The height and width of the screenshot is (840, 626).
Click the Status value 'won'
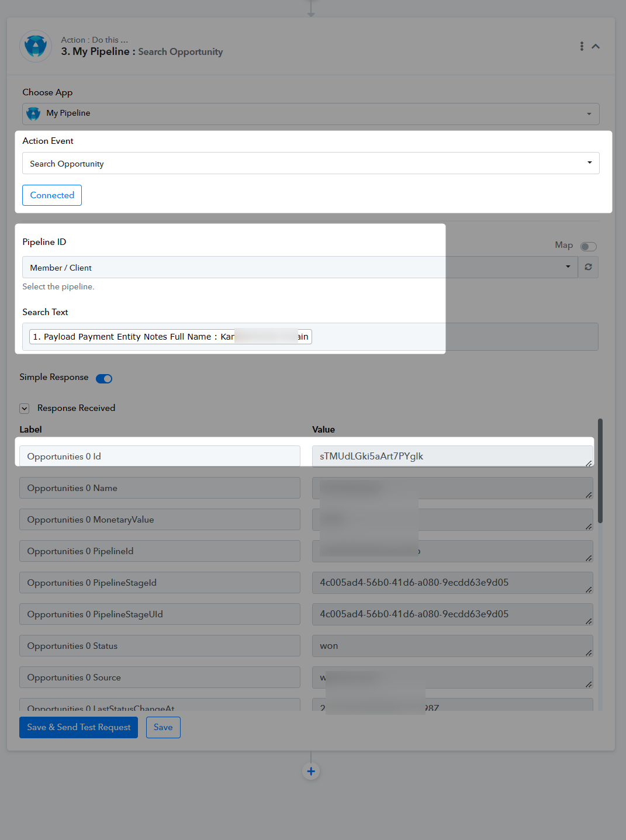click(x=452, y=646)
